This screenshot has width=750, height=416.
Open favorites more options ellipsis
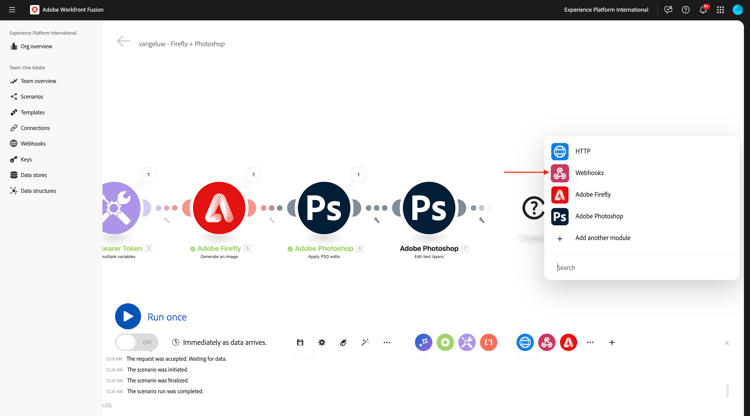point(590,342)
